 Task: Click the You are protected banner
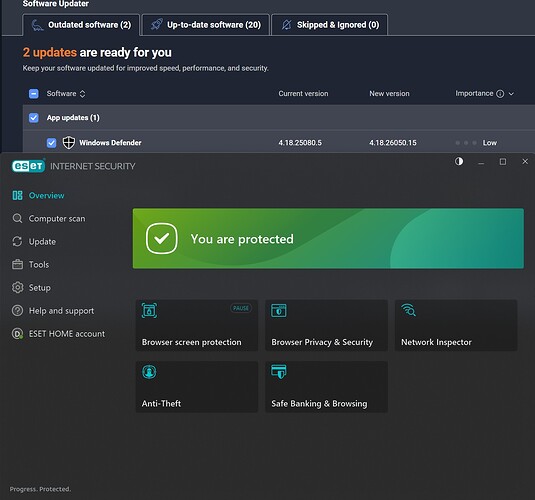328,238
